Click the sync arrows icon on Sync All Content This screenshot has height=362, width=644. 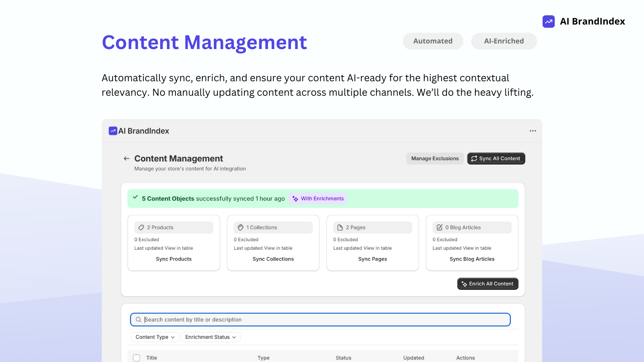(x=474, y=158)
